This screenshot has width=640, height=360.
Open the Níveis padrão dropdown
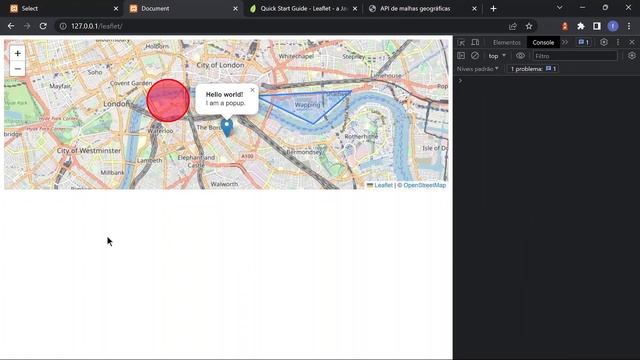click(478, 69)
